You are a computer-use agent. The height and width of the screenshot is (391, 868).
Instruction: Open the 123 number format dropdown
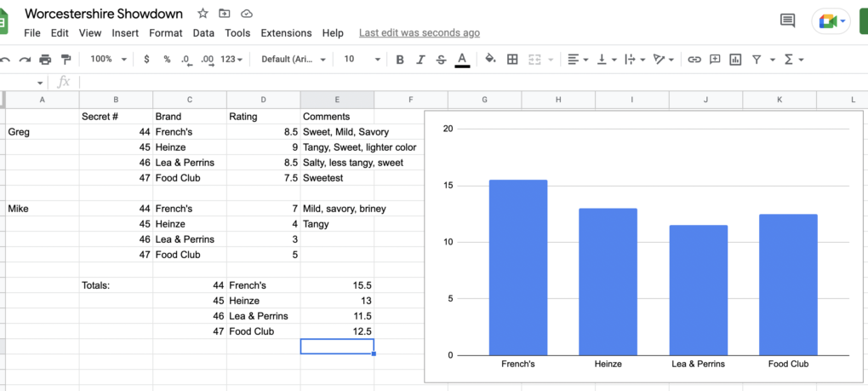(231, 60)
